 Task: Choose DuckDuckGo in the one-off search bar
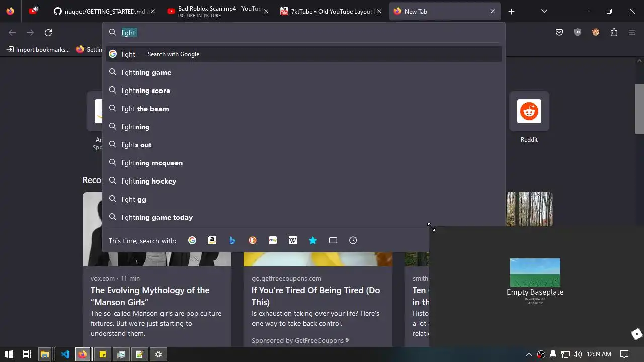(x=253, y=240)
